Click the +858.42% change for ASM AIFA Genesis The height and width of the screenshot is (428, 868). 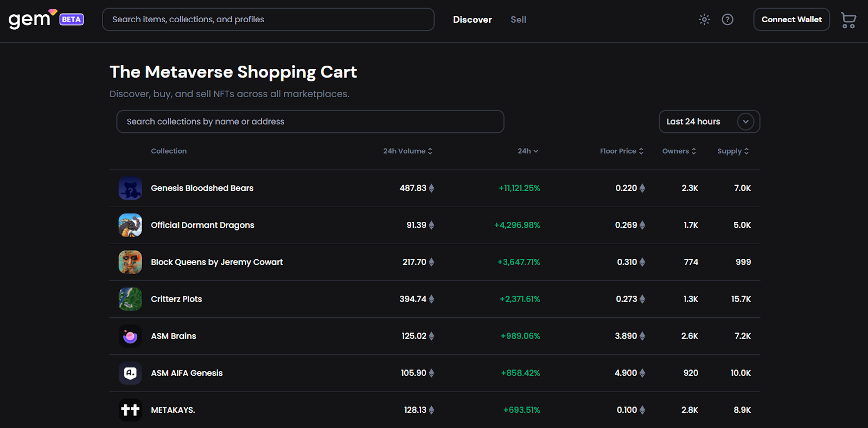[x=520, y=373]
